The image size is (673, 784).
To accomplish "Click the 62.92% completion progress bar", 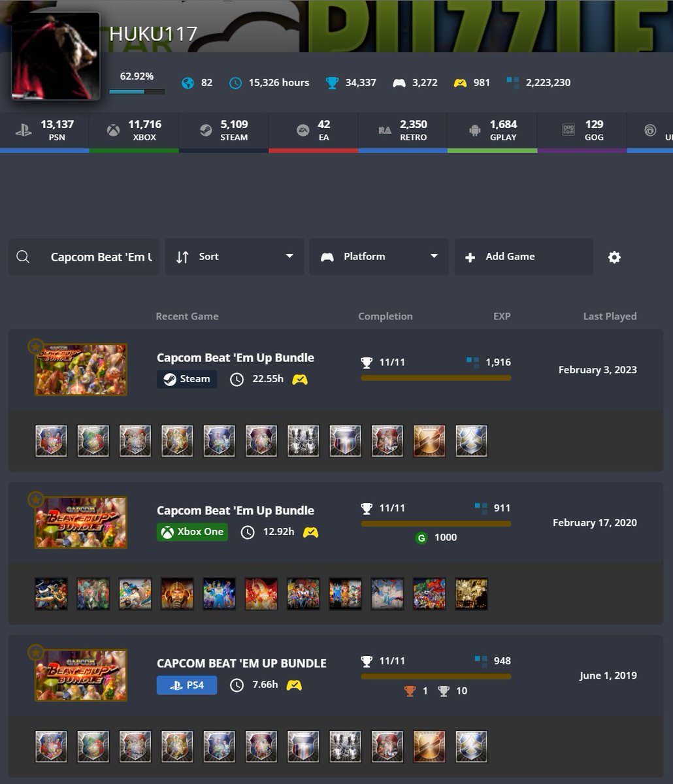I will pyautogui.click(x=137, y=92).
